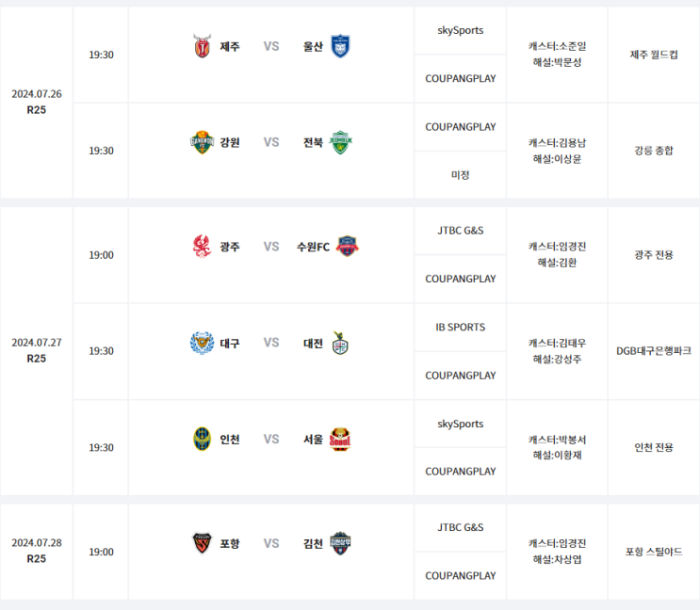This screenshot has width=700, height=610.
Task: Click the Jeju team crest icon
Action: 202,45
